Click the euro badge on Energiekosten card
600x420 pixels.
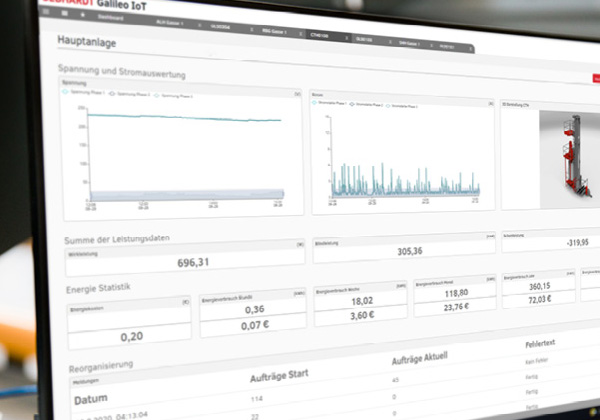click(x=187, y=300)
